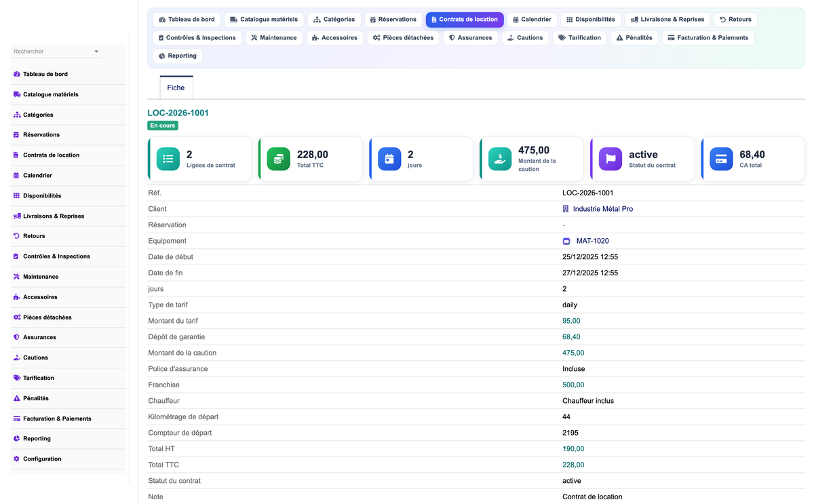This screenshot has width=814, height=504.
Task: Open Tarification in top navigation
Action: pos(580,38)
